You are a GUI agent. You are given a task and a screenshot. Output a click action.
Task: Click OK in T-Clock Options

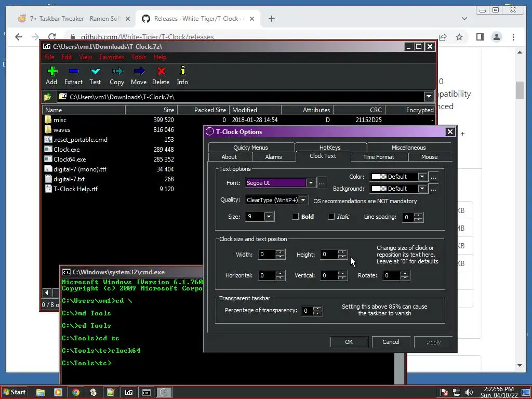tap(349, 342)
